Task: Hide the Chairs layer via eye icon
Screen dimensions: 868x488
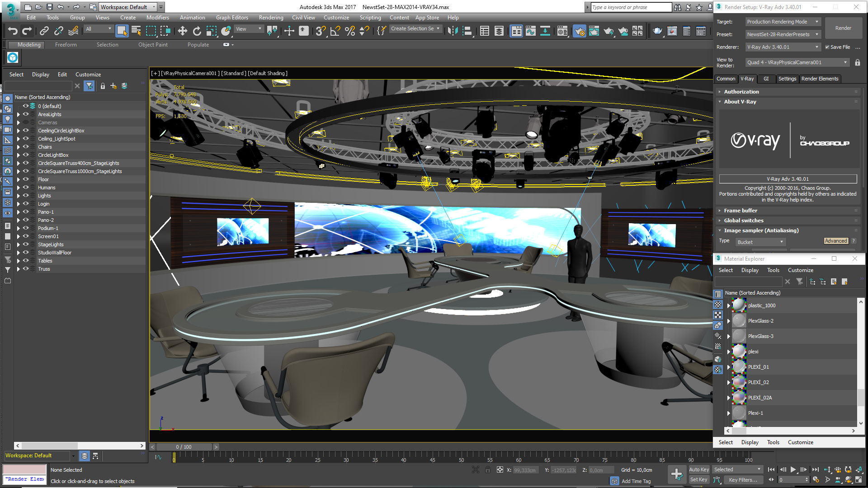Action: pyautogui.click(x=26, y=147)
